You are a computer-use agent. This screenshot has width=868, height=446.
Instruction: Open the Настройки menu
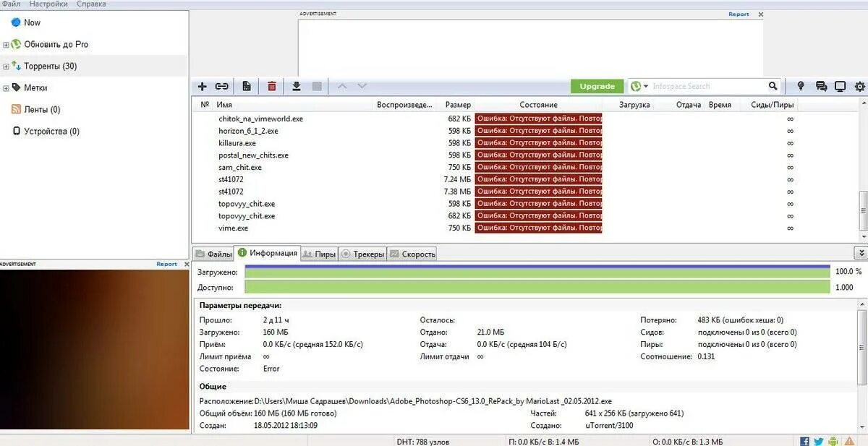point(48,4)
